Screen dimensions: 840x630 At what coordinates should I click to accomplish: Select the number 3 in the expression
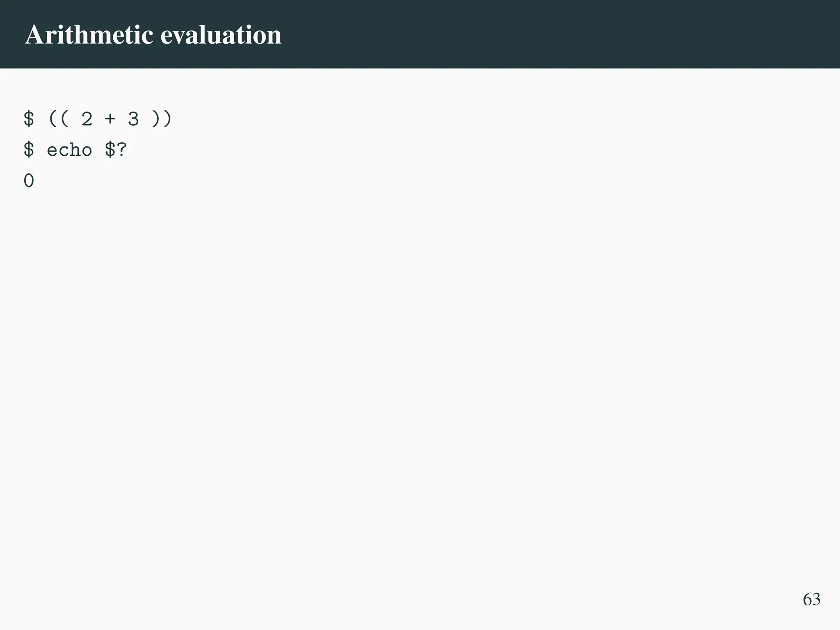133,119
